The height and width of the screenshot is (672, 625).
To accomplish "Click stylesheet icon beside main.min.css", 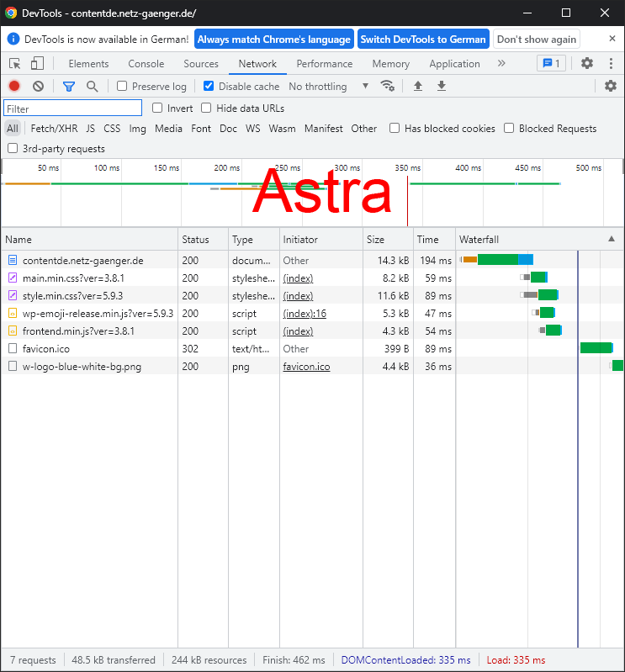I will pyautogui.click(x=13, y=278).
